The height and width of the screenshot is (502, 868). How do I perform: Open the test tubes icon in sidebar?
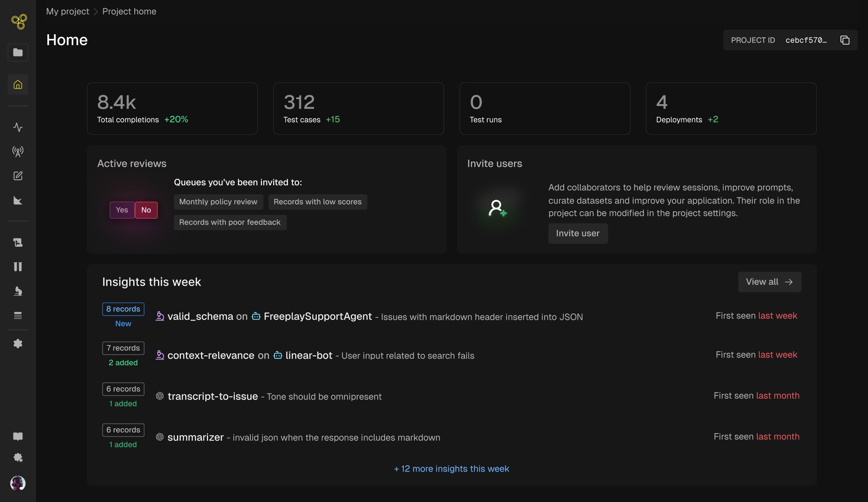pyautogui.click(x=18, y=267)
